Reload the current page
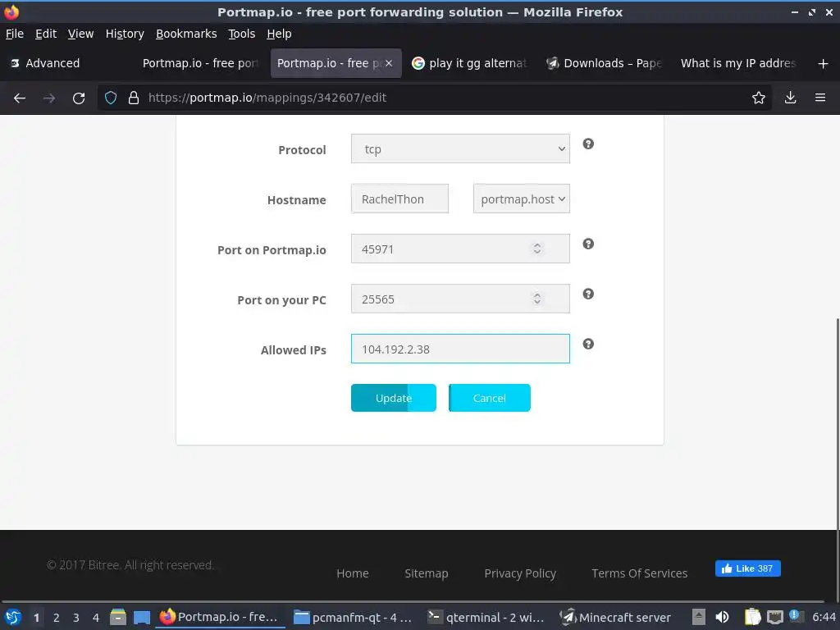Viewport: 840px width, 630px height. [79, 98]
